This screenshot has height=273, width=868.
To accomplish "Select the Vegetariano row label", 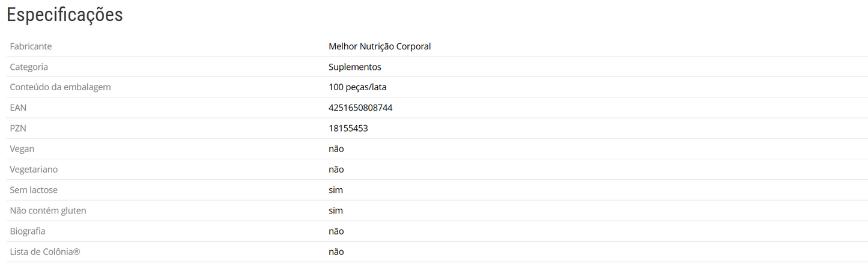I will (34, 170).
